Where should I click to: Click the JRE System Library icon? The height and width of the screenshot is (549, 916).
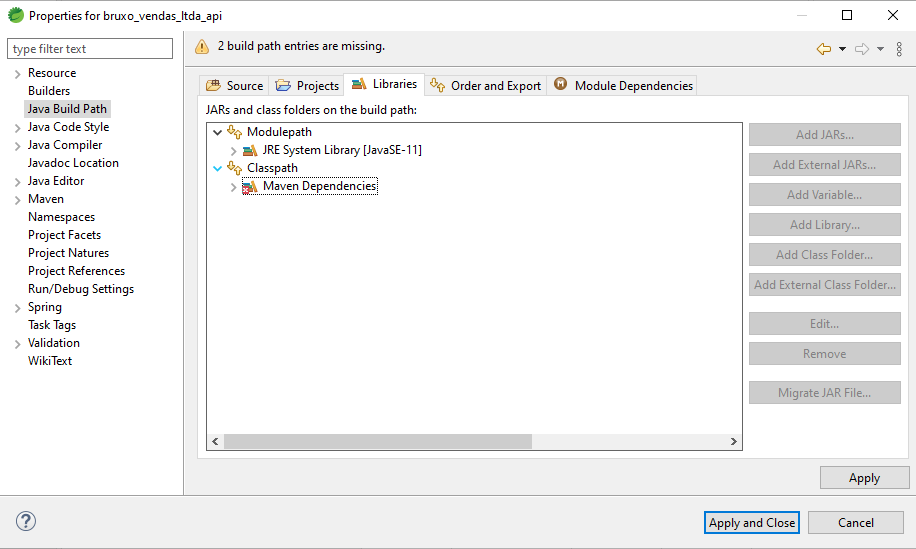tap(249, 151)
